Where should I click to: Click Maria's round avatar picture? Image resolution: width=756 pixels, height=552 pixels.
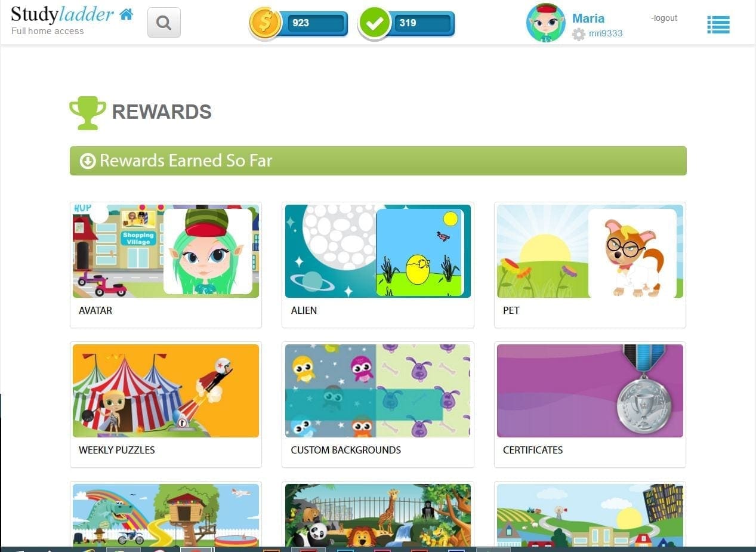(x=545, y=23)
